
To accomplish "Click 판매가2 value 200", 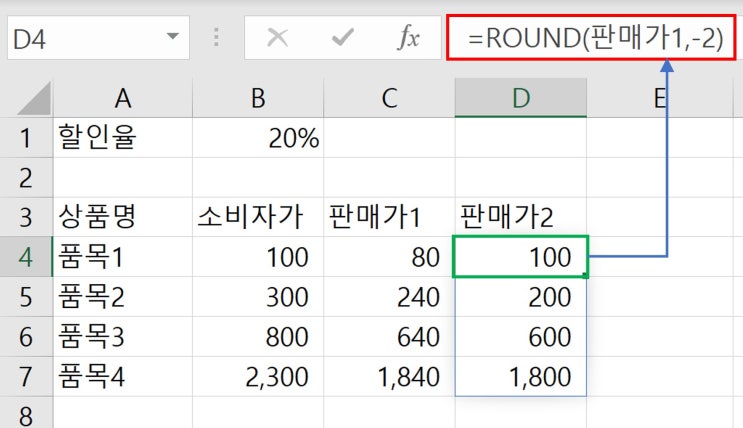I will 521,297.
